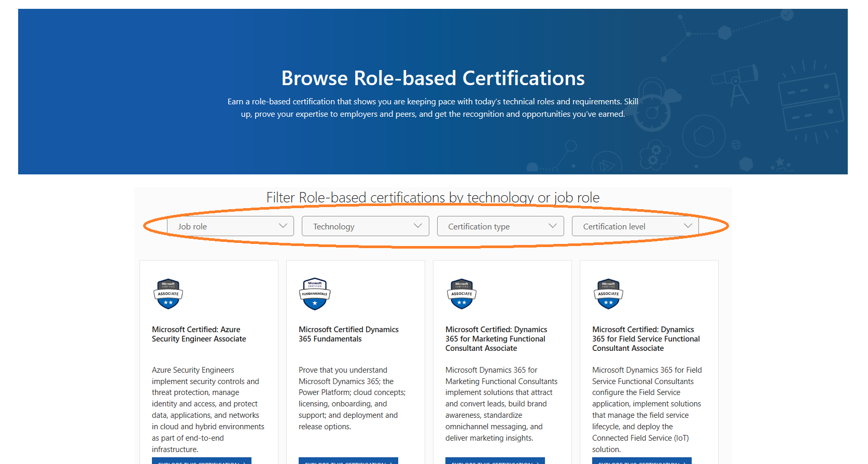Click the 'Prove that you understand' description text
This screenshot has height=464, width=868.
point(352,398)
